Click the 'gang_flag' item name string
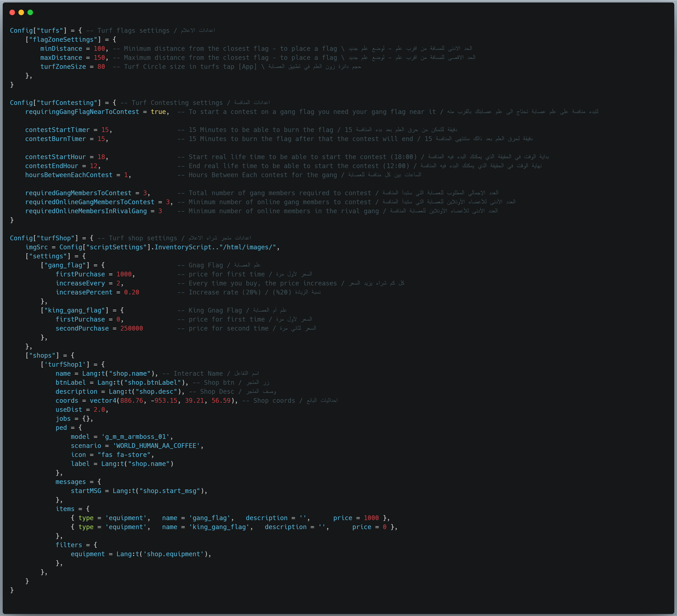This screenshot has height=616, width=677. click(210, 518)
